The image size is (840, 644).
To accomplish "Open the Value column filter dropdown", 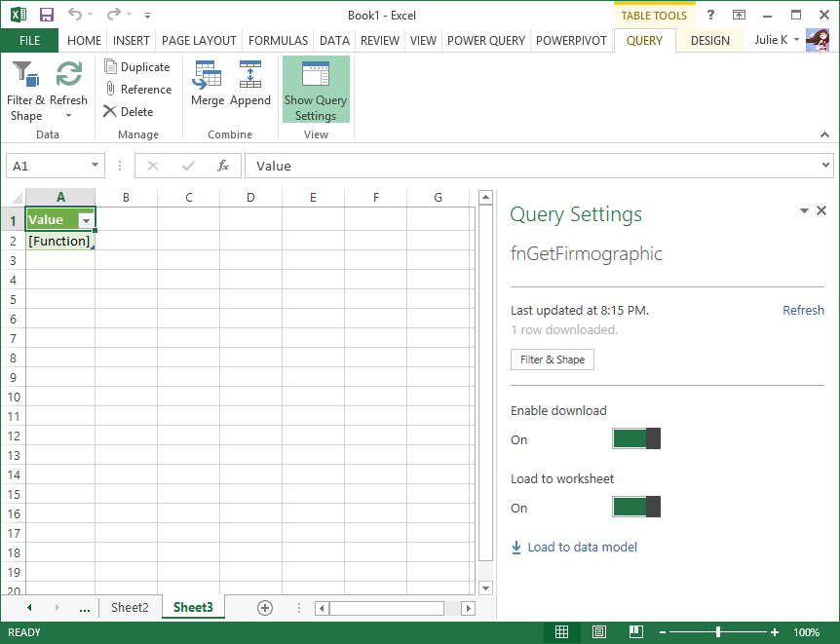I will click(86, 221).
